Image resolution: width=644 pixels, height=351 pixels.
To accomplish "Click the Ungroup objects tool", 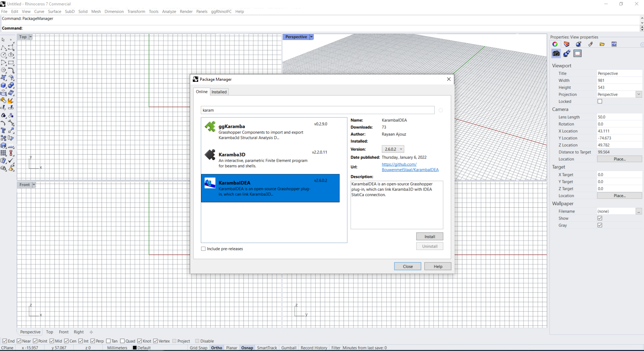I will [x=11, y=115].
